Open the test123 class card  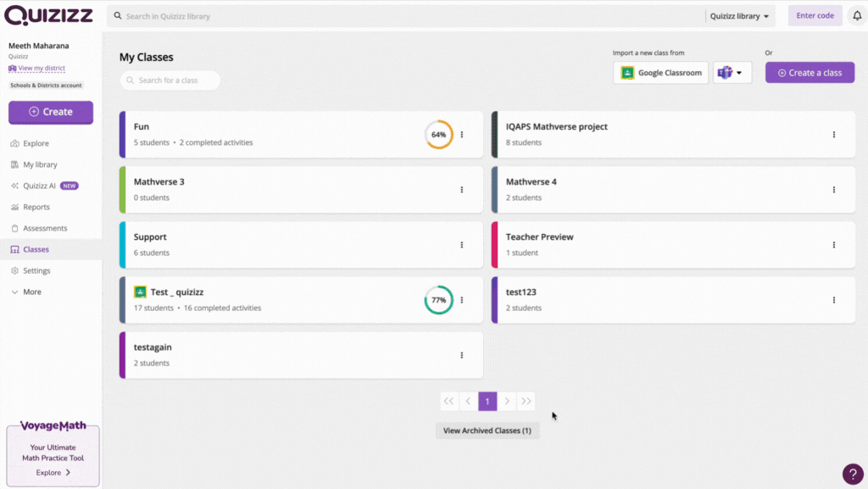point(673,300)
